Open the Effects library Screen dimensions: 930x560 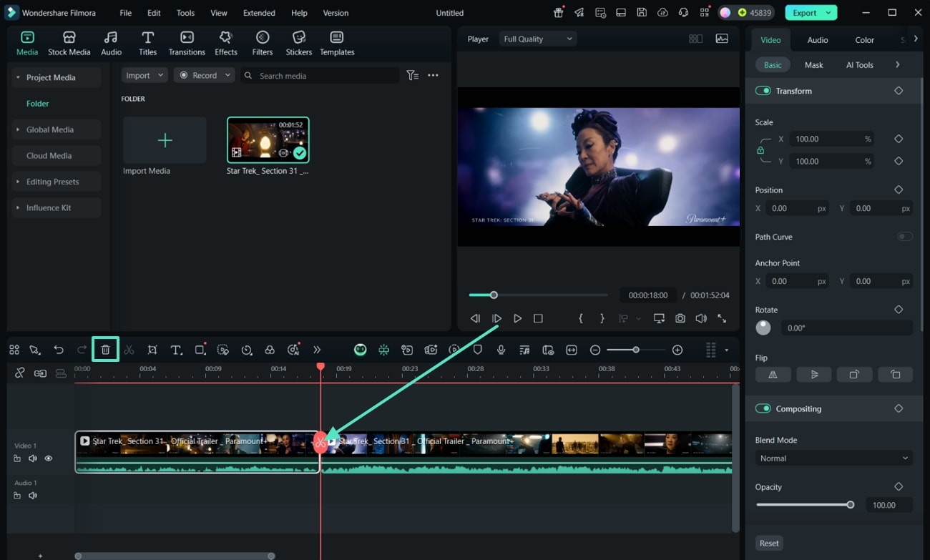click(226, 43)
